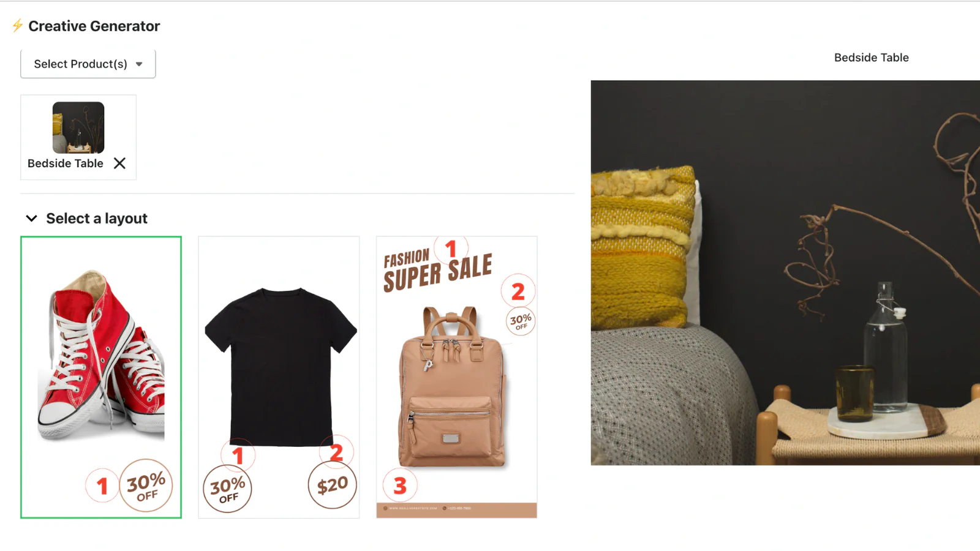The height and width of the screenshot is (551, 980).
Task: Click the 30% OFF badge on backpack layout
Action: 521,321
